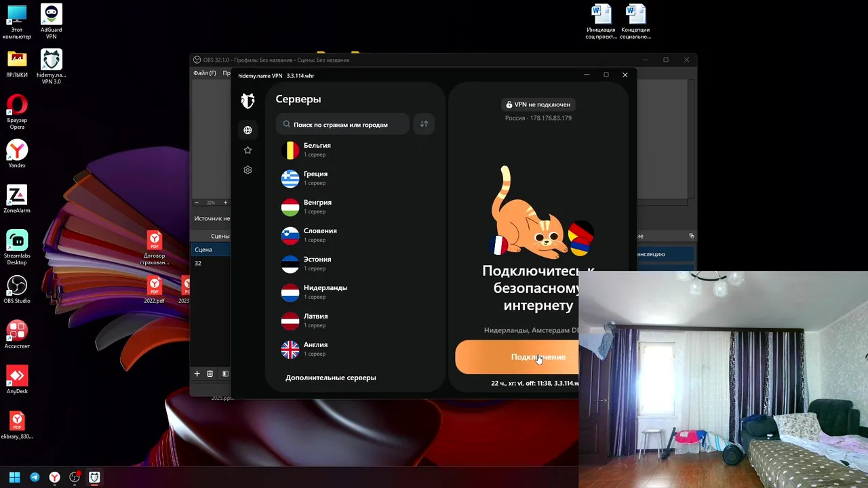Click the 'Эстония' server name
Image resolution: width=868 pixels, height=488 pixels.
pos(317,259)
